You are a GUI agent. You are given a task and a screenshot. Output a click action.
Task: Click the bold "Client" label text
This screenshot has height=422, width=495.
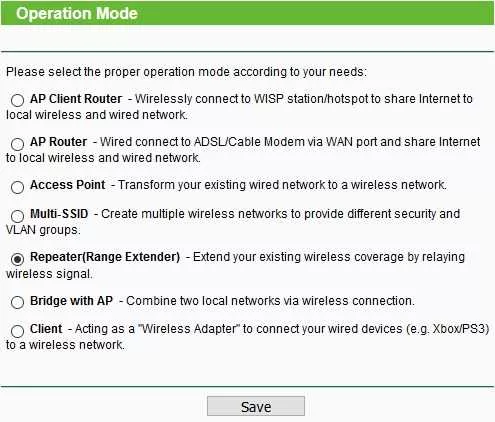click(x=46, y=329)
